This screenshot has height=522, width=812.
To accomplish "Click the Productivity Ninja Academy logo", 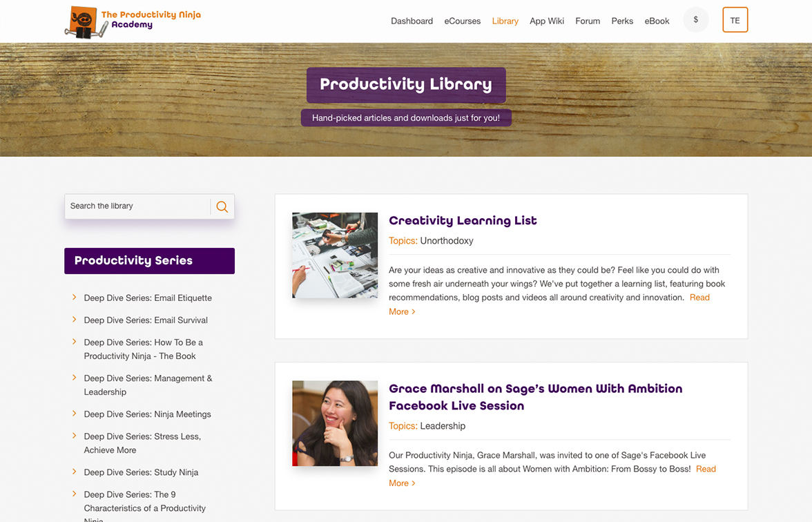I will click(x=133, y=21).
